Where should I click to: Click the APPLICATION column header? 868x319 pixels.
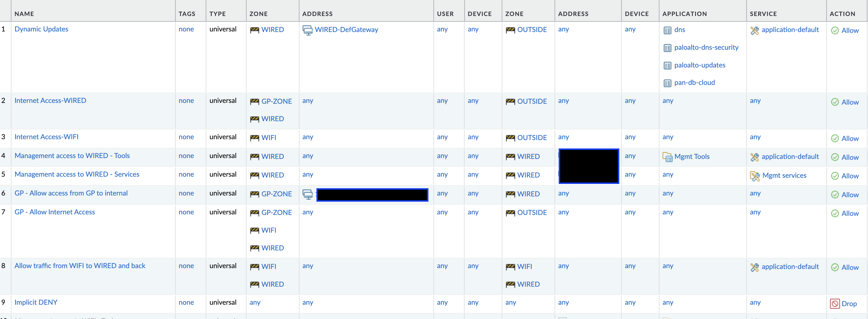tap(684, 14)
